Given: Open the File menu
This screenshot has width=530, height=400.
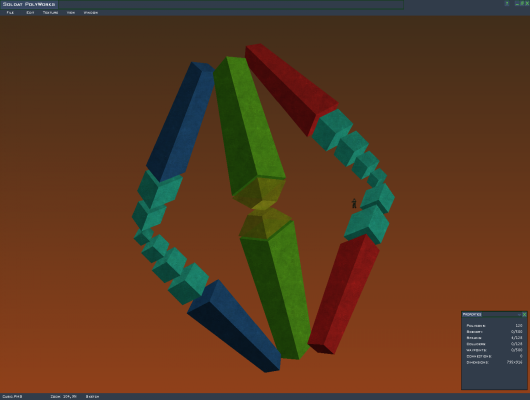Looking at the screenshot, I should (x=10, y=13).
